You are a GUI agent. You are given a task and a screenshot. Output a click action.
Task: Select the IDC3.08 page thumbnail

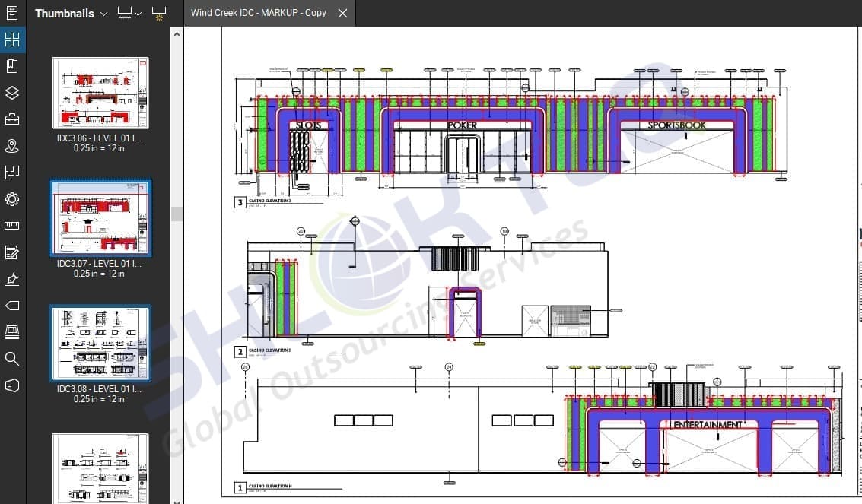pyautogui.click(x=100, y=343)
